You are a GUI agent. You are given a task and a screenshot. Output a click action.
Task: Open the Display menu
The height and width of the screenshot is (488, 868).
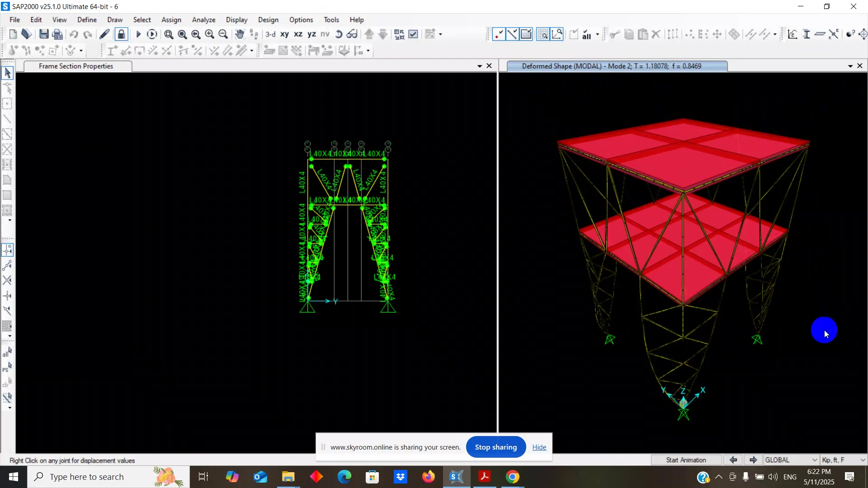(236, 20)
